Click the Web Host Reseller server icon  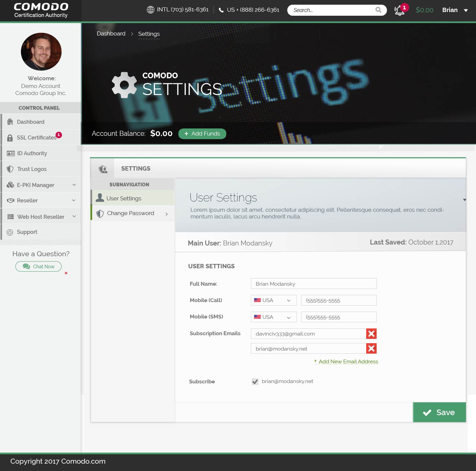click(11, 217)
